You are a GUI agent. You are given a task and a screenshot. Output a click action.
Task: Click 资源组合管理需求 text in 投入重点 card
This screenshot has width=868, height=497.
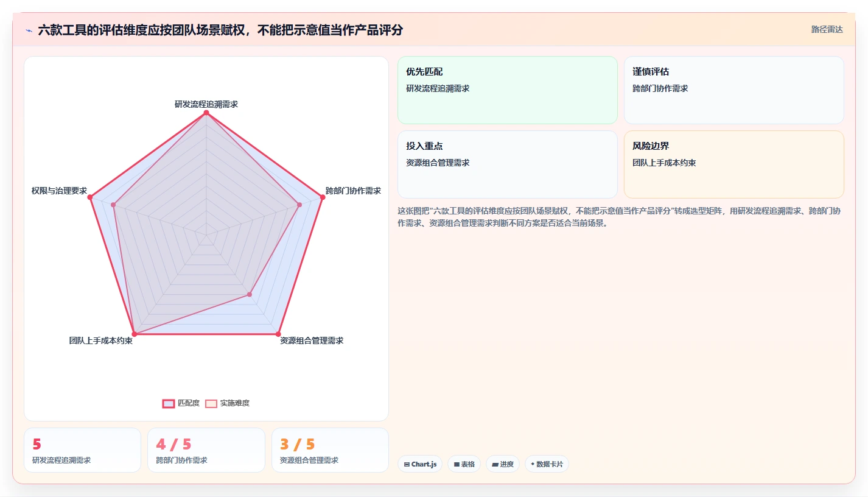coord(438,163)
